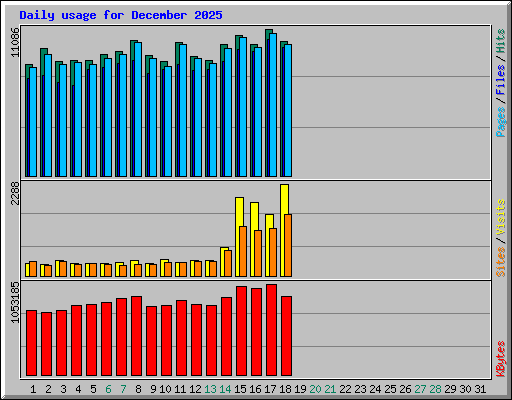
Task: Click day 10 on the x-axis
Action: point(165,389)
